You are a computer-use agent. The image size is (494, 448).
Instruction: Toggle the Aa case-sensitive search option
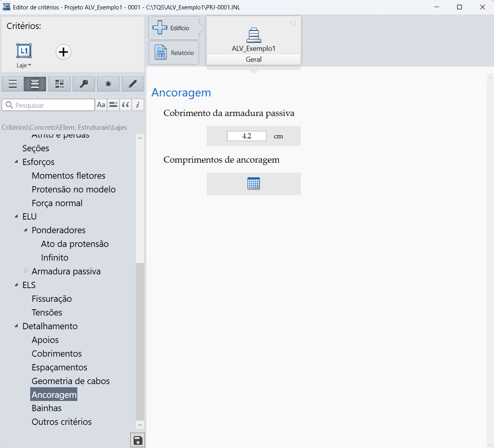[101, 105]
